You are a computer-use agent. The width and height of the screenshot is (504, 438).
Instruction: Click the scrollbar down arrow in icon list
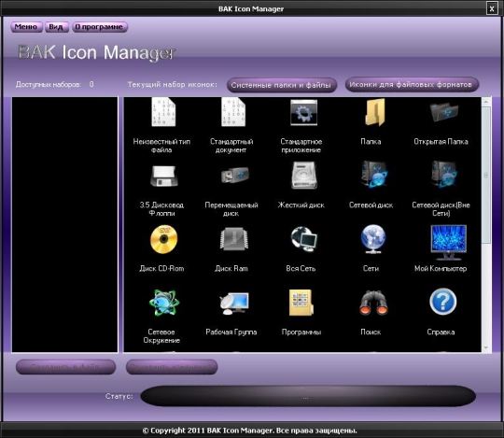click(x=486, y=347)
